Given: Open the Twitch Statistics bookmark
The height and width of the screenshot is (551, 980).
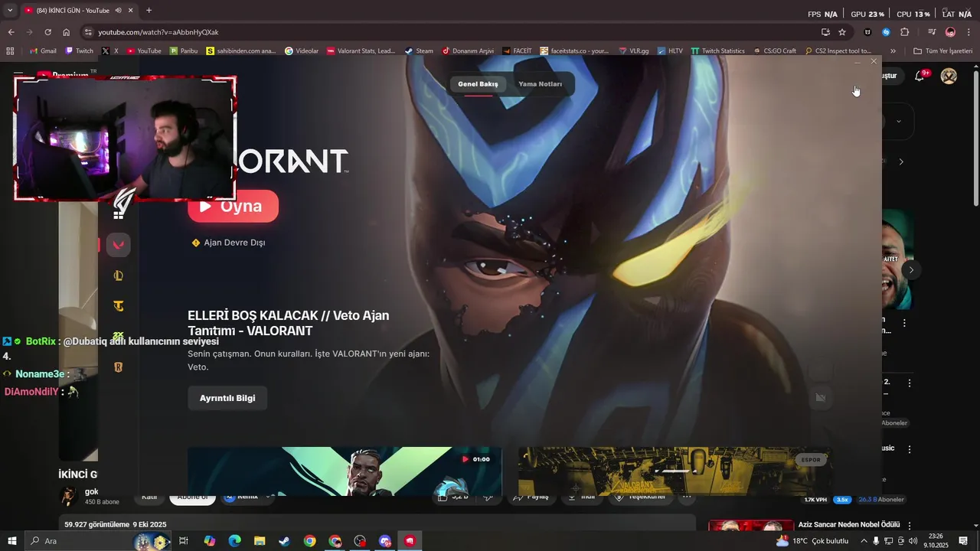Looking at the screenshot, I should [x=717, y=51].
